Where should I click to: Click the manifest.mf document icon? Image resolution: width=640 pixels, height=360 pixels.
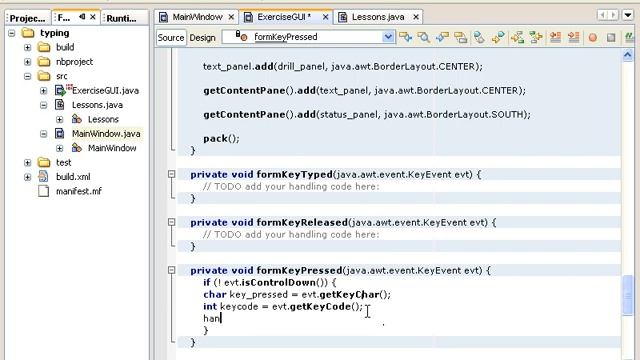tap(43, 191)
